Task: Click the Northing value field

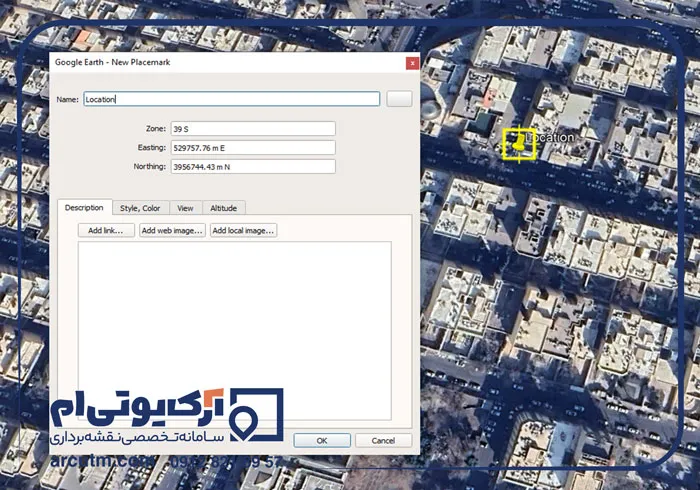Action: coord(253,167)
